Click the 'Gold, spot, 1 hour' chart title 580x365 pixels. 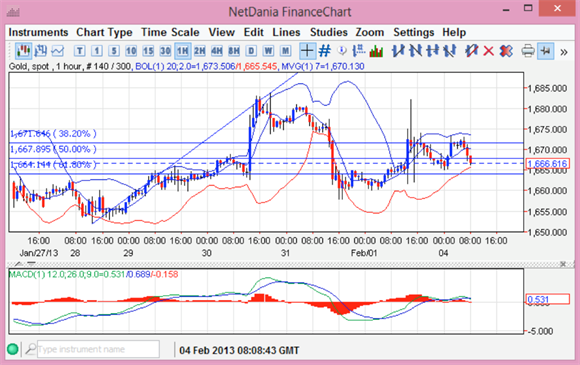coord(70,66)
